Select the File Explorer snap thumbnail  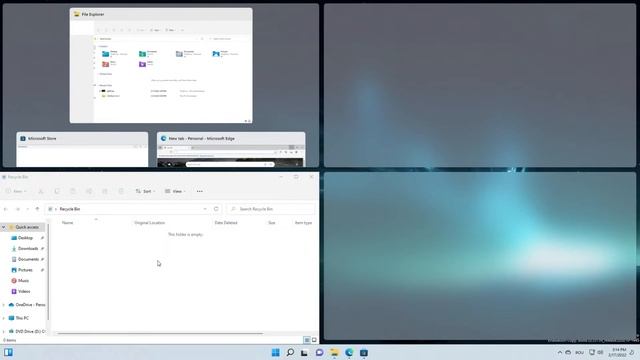click(161, 65)
